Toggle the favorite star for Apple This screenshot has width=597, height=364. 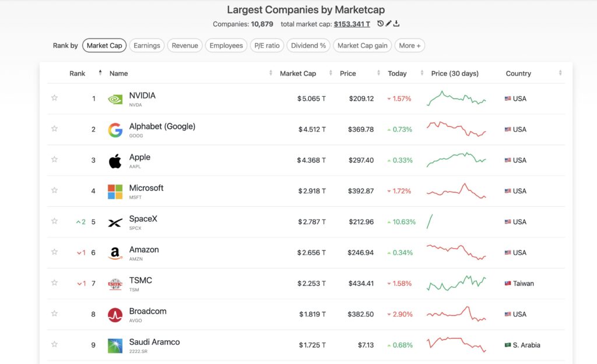(x=54, y=160)
